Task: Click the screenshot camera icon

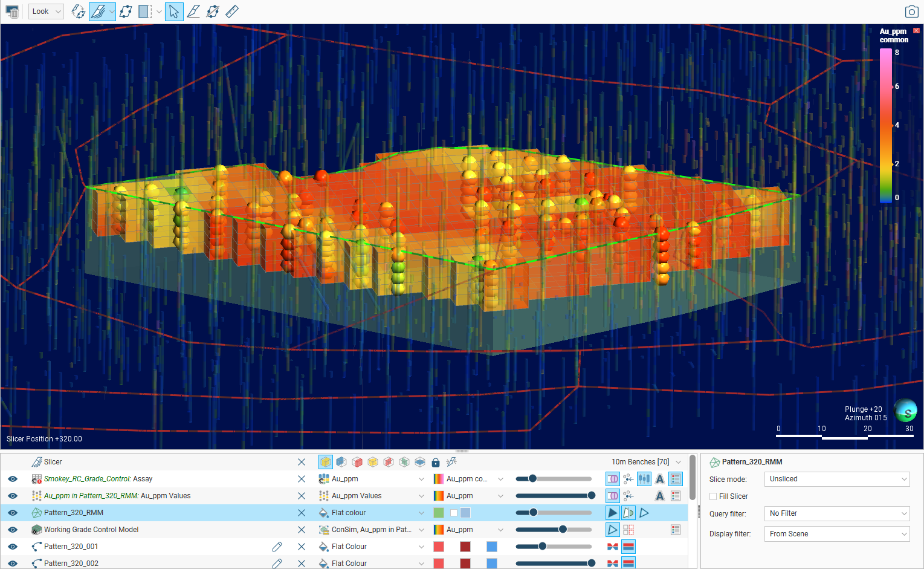Action: 911,11
